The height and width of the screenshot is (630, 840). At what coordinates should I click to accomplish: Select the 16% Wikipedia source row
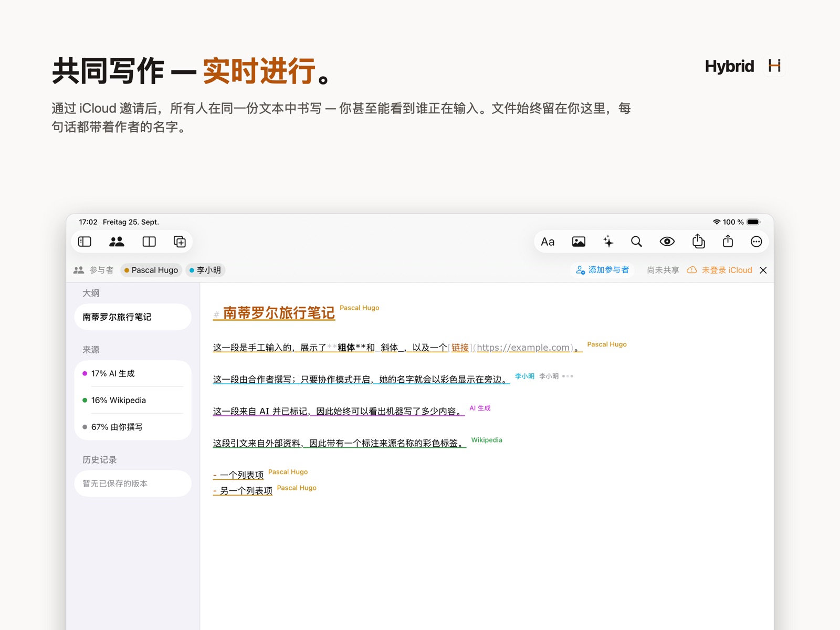[x=133, y=400]
